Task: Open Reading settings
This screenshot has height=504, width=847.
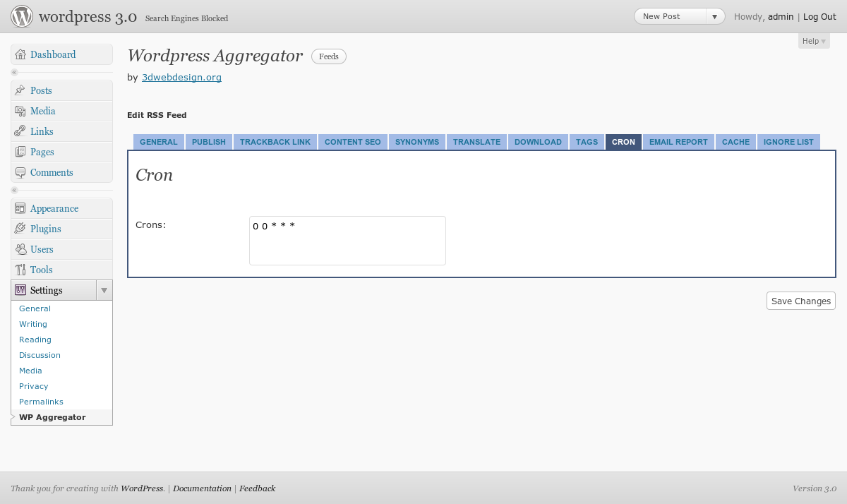Action: [35, 340]
